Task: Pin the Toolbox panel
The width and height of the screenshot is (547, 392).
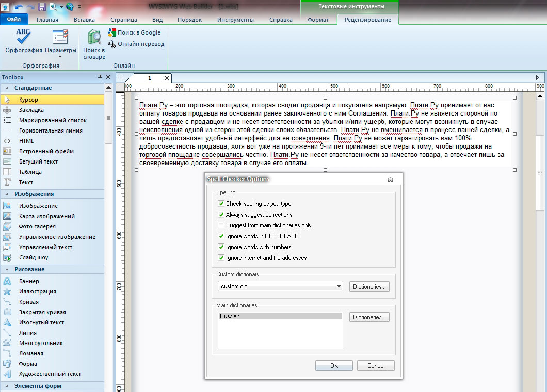Action: click(100, 77)
